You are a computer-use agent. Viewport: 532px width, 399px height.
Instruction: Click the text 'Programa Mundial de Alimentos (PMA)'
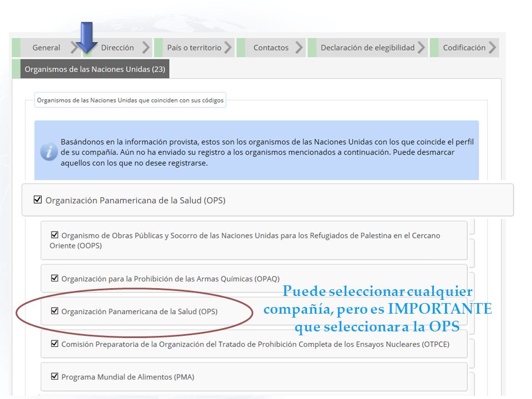127,377
